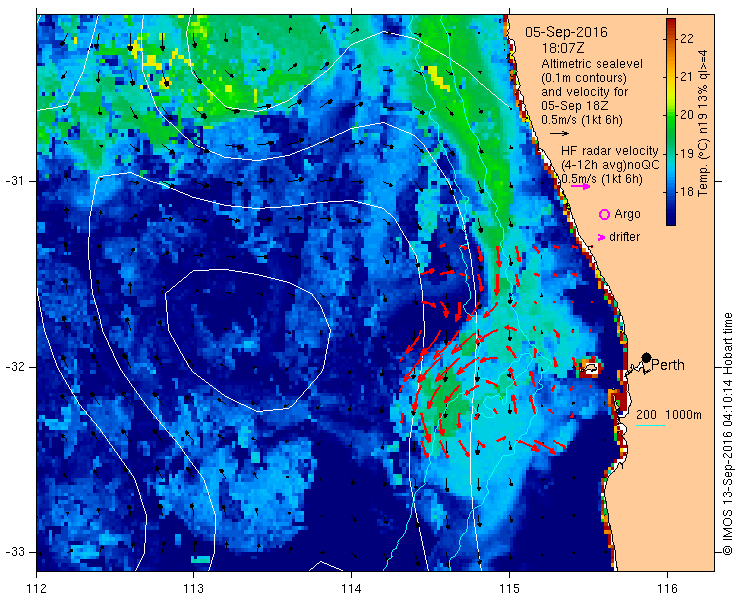This screenshot has width=740, height=600.
Task: Click the cyan 200/1000m isobath legend line
Action: point(650,426)
